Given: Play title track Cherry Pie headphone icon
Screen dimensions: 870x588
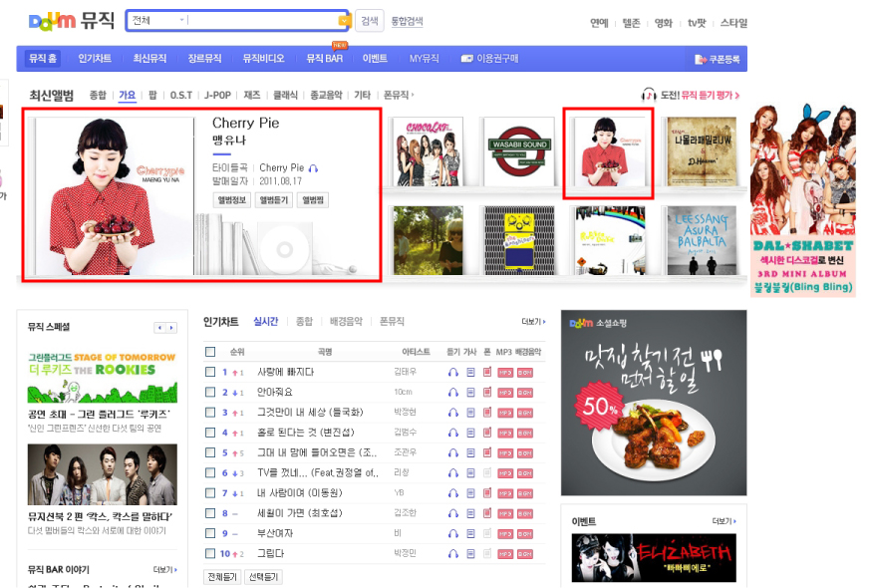Looking at the screenshot, I should [314, 168].
